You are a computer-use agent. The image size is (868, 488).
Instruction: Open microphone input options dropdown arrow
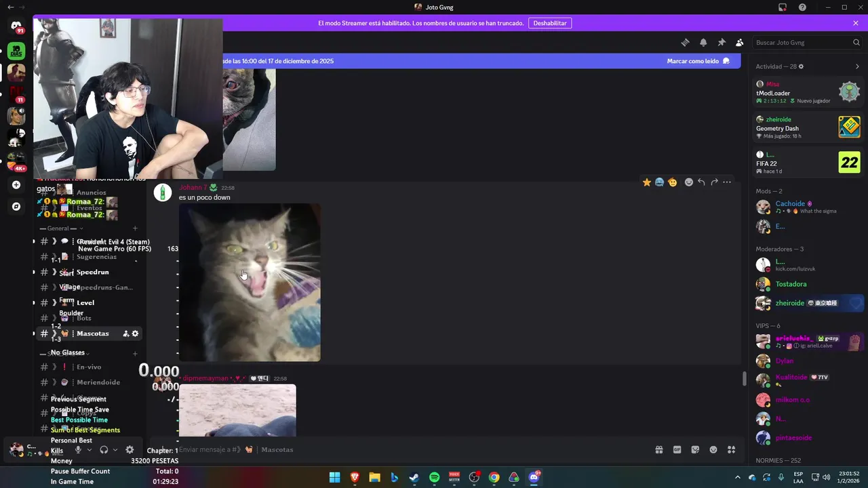point(89,449)
